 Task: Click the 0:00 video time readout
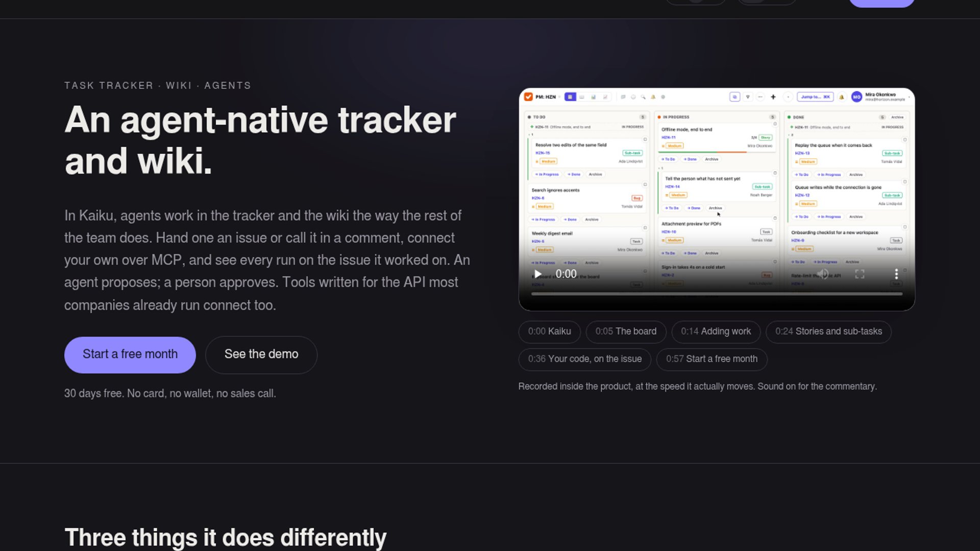tap(566, 274)
